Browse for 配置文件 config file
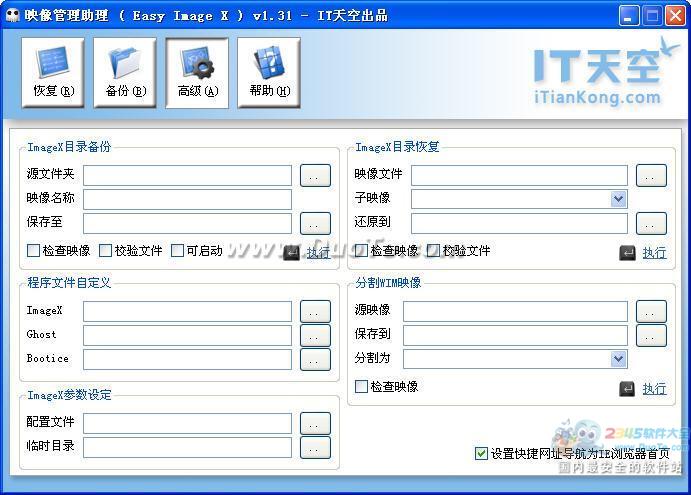 click(315, 423)
